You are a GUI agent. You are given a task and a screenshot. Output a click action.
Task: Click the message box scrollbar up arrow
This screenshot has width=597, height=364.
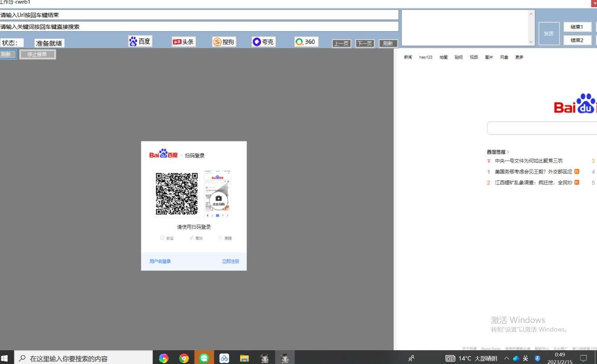pyautogui.click(x=531, y=13)
